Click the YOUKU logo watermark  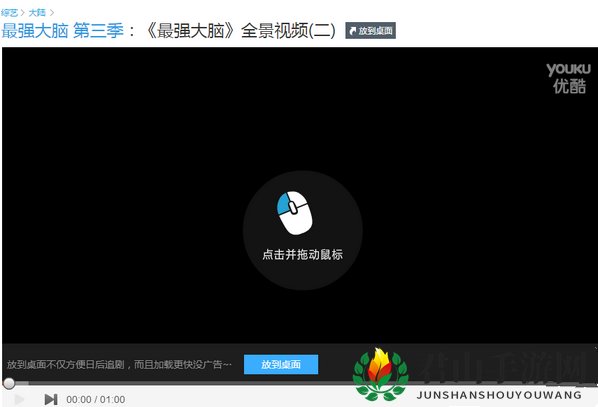[568, 69]
